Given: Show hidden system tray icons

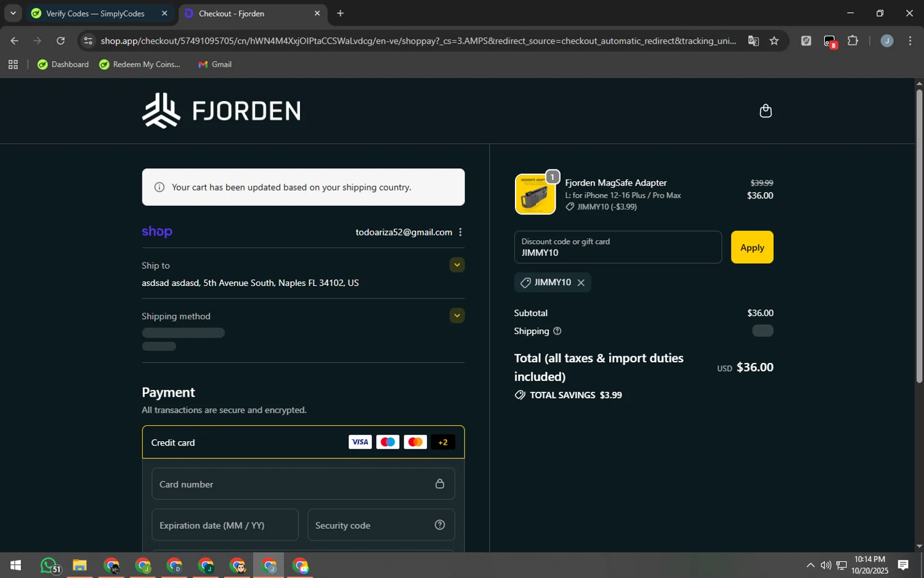Looking at the screenshot, I should point(810,566).
